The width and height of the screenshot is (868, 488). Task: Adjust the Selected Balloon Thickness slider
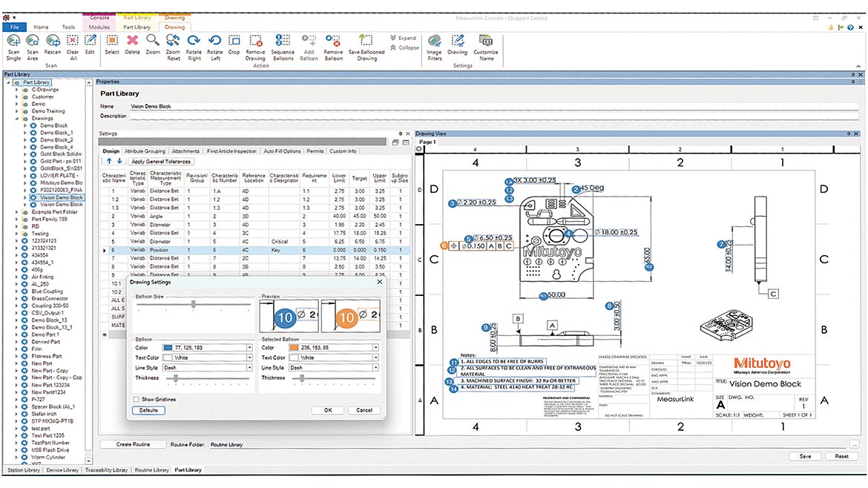pyautogui.click(x=302, y=378)
